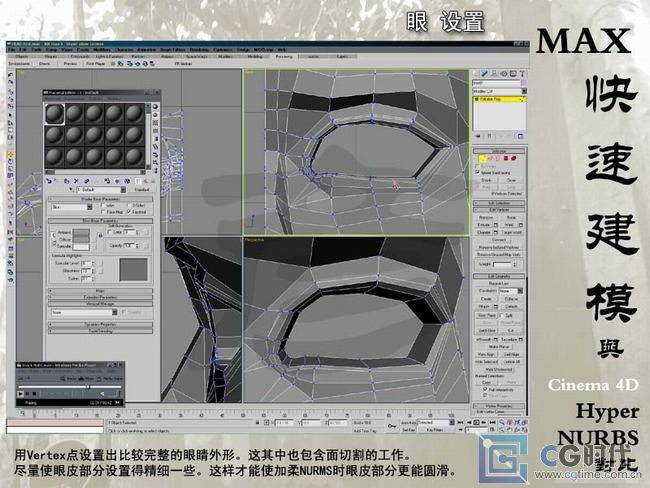
Task: Open Weld settings box icon
Action: point(521,225)
